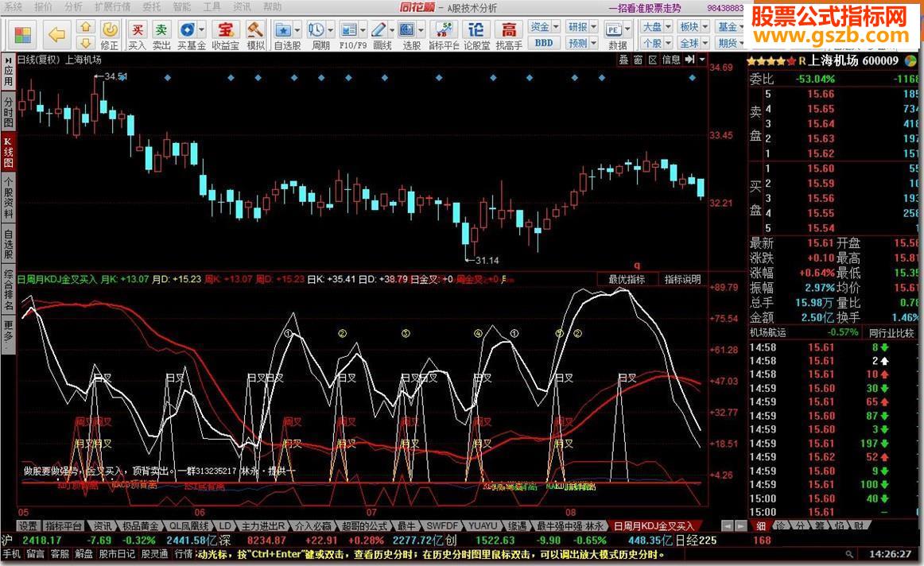This screenshot has height=566, width=924.
Task: Open the 修正 correction tool
Action: 110,35
